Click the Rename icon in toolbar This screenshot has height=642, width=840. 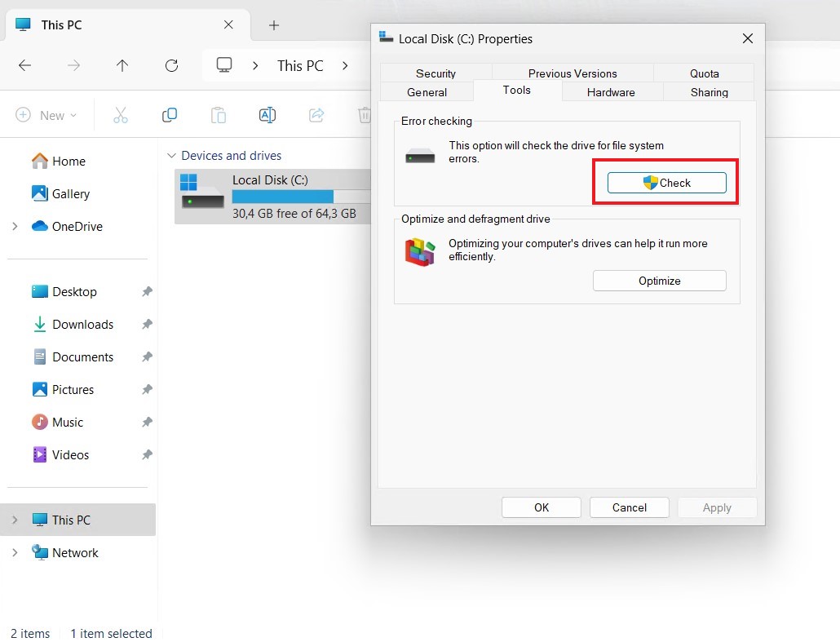tap(267, 115)
